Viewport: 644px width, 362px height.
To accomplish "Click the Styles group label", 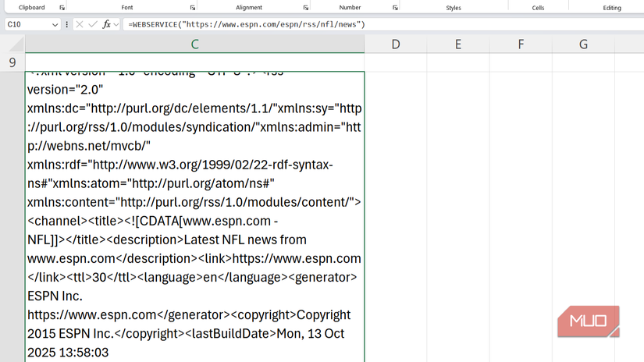I will click(454, 8).
